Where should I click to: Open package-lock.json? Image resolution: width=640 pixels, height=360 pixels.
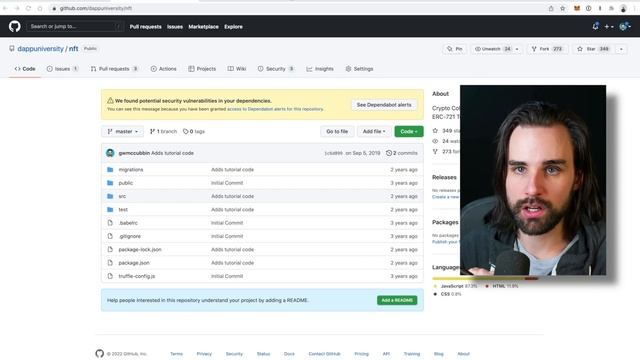point(140,249)
